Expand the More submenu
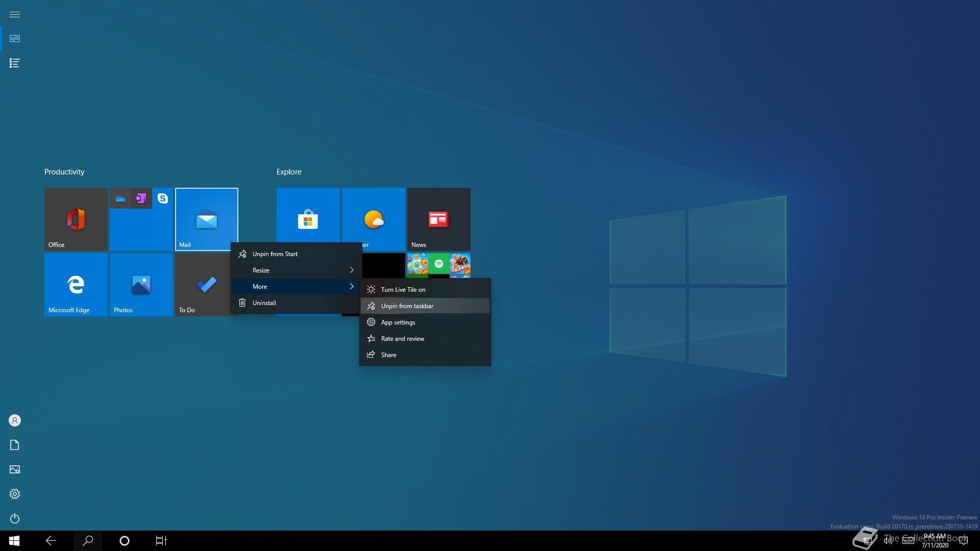 [x=297, y=287]
